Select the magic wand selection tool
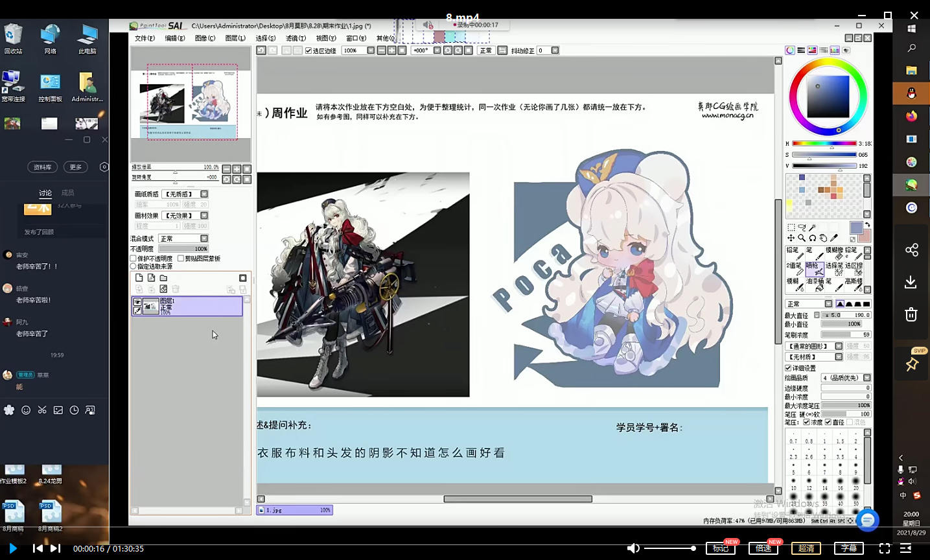Screen dimensions: 930x560 [x=813, y=227]
